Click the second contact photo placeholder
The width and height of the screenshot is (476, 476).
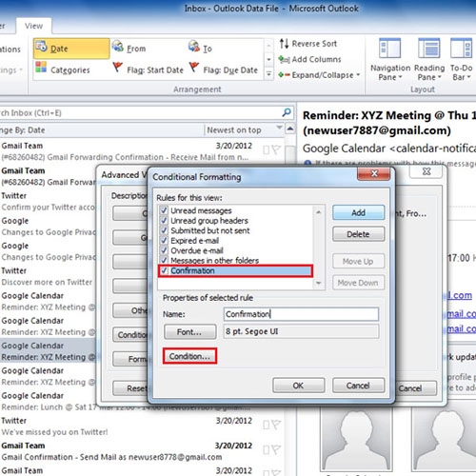click(445, 440)
